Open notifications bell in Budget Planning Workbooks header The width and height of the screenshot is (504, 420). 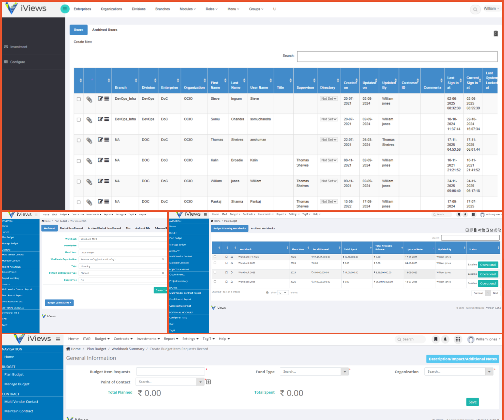click(465, 214)
